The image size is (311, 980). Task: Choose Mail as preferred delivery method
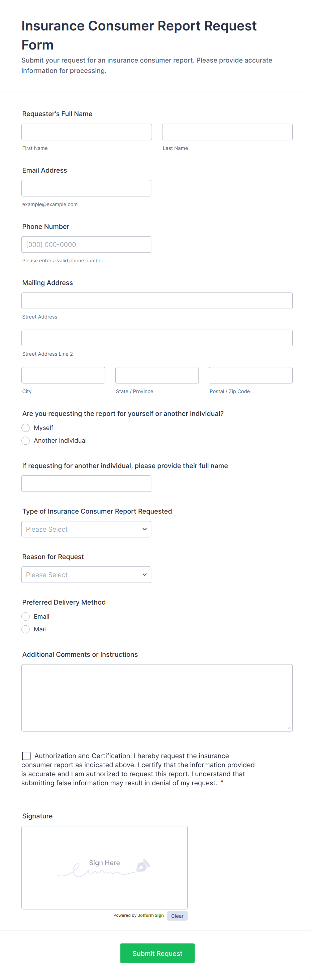26,629
